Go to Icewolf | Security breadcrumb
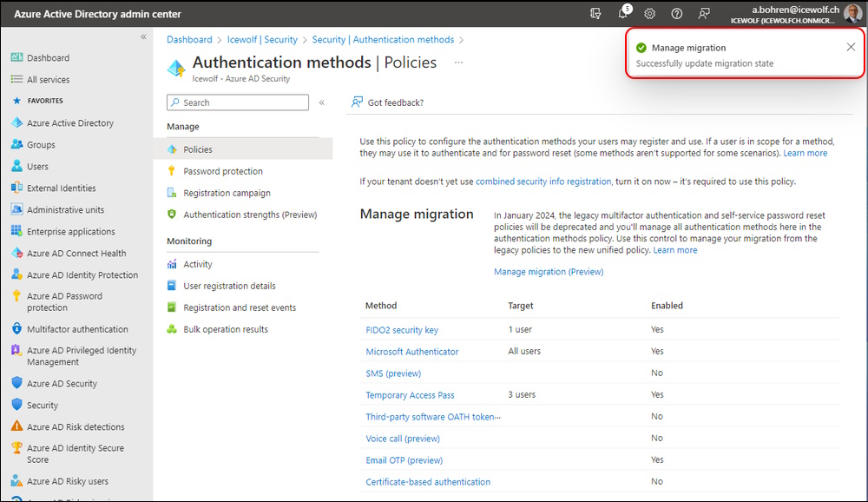Screen dimensions: 868x502 coord(262,39)
